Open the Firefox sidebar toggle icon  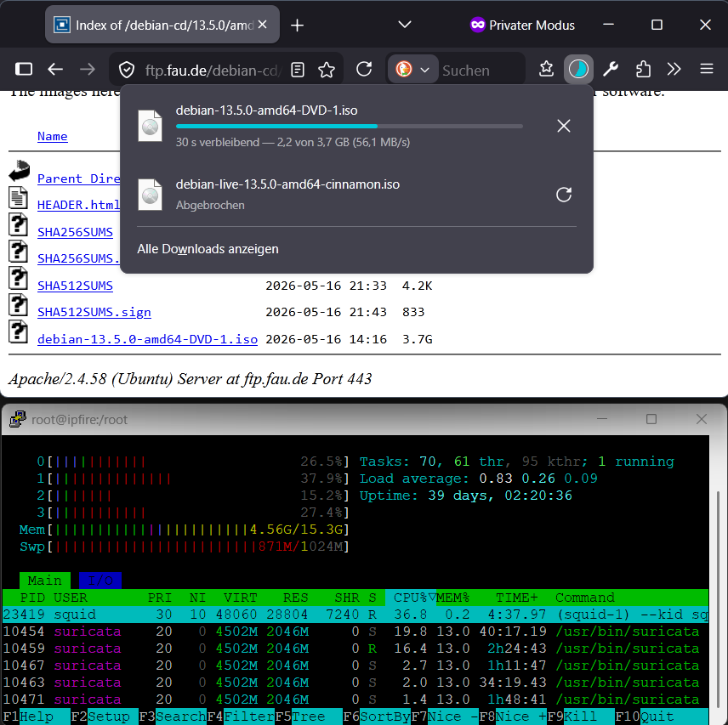(24, 70)
